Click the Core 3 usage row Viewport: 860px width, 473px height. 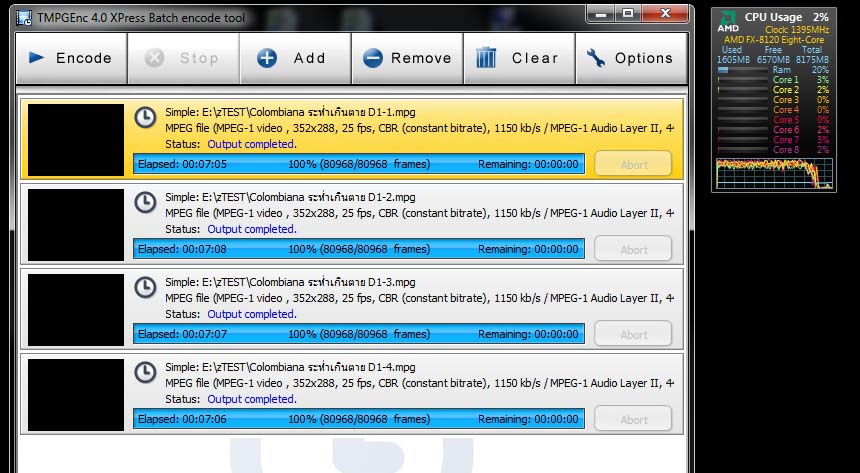773,100
